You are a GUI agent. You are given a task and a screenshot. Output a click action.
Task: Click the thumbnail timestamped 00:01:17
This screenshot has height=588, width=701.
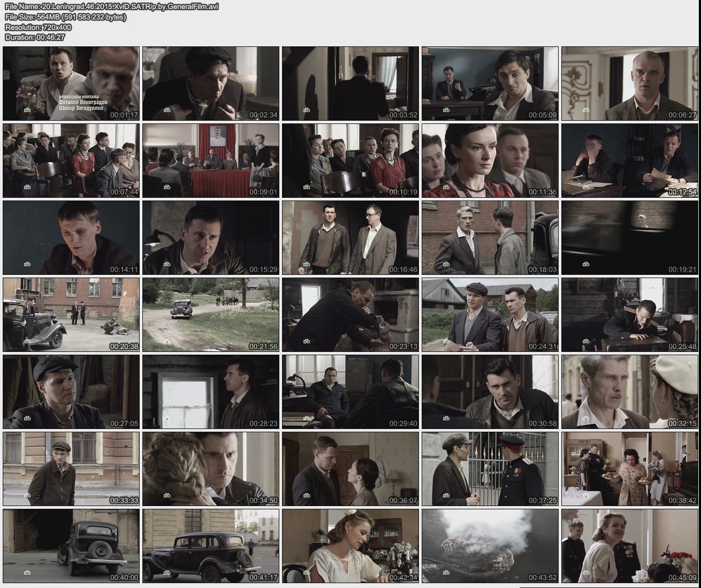click(71, 84)
